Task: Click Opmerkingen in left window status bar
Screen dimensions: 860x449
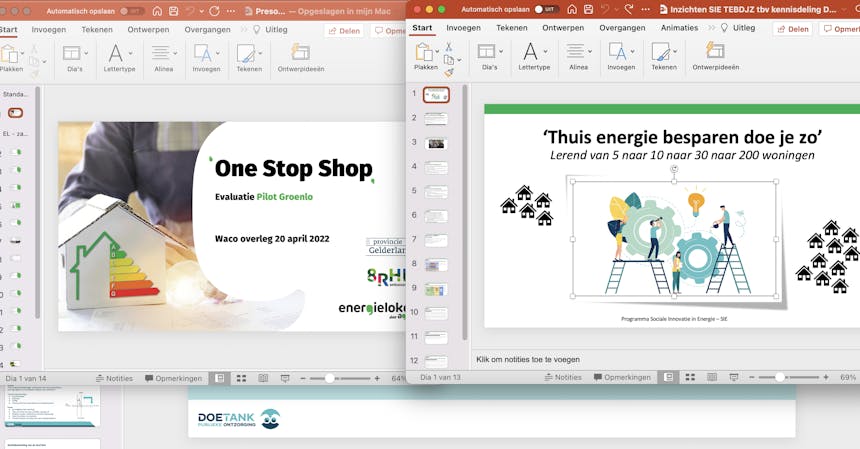Action: (174, 378)
